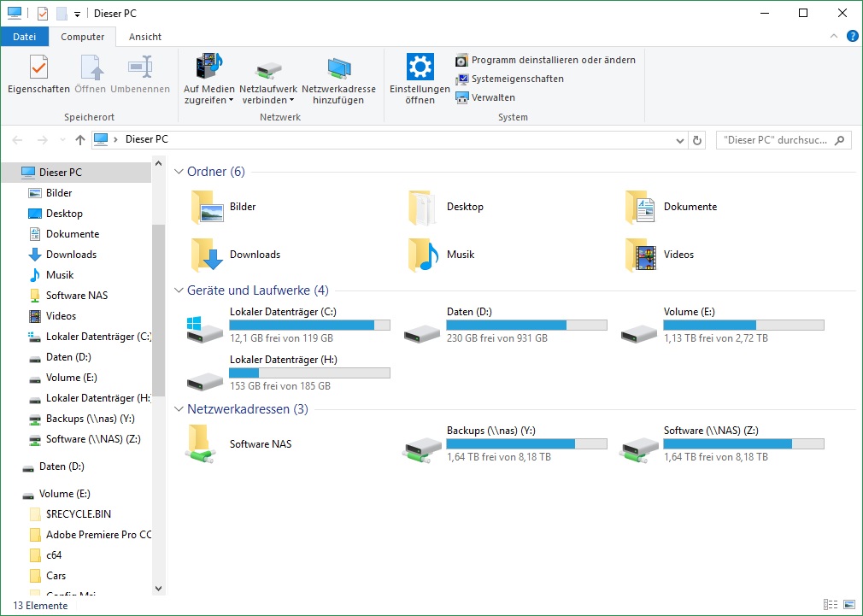Screen dimensions: 863x616
Task: Click navigation pane scrollbar down arrow
Action: [x=159, y=589]
